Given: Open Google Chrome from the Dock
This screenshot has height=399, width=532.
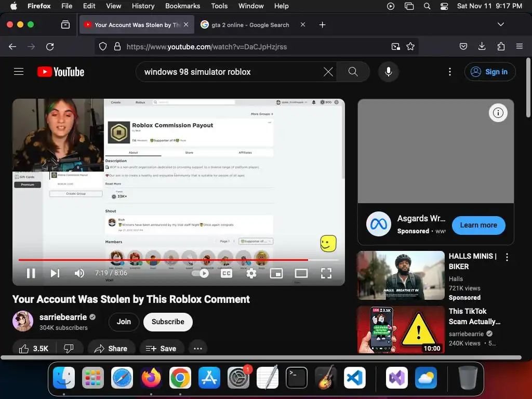Looking at the screenshot, I should click(x=180, y=378).
